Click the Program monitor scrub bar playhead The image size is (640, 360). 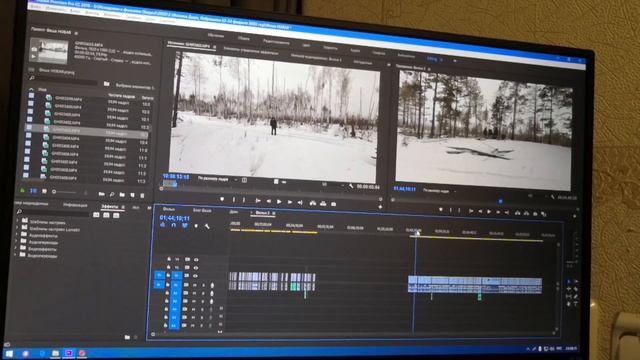click(500, 201)
